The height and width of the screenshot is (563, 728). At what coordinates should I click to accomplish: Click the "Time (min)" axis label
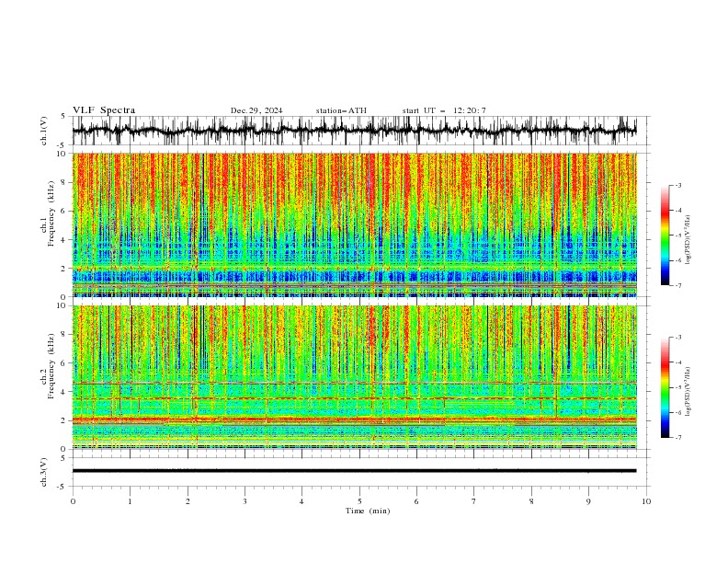click(x=368, y=511)
